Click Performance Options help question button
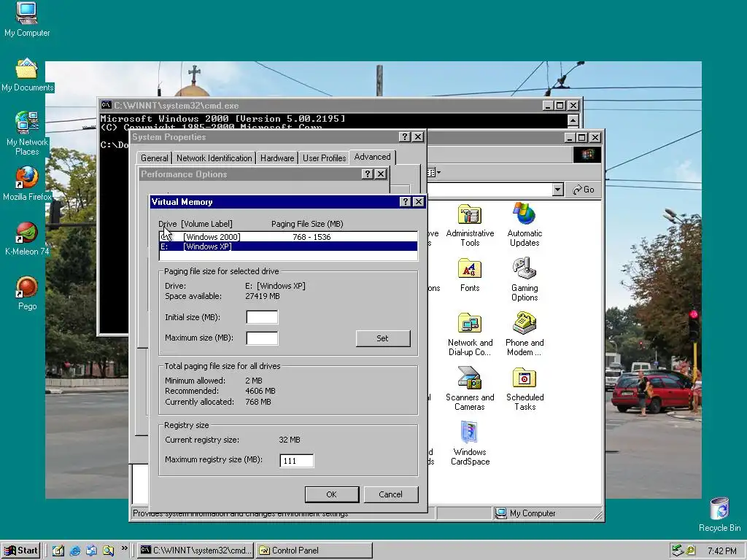This screenshot has width=747, height=560. point(367,174)
